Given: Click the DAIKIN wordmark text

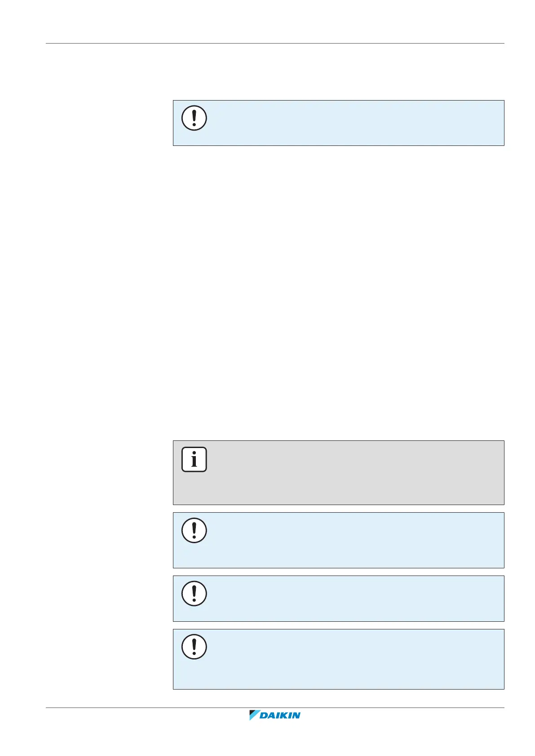Looking at the screenshot, I should click(280, 716).
